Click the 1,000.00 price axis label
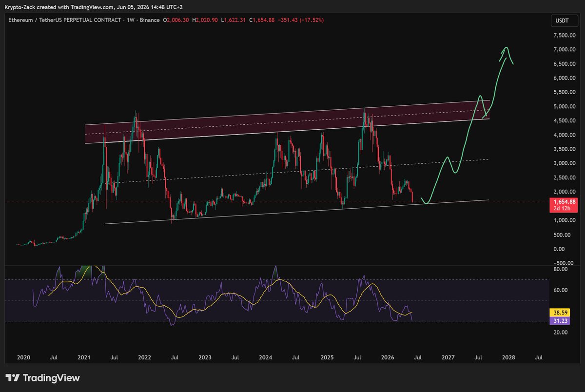Screen dimensions: 585x392 click(x=565, y=220)
